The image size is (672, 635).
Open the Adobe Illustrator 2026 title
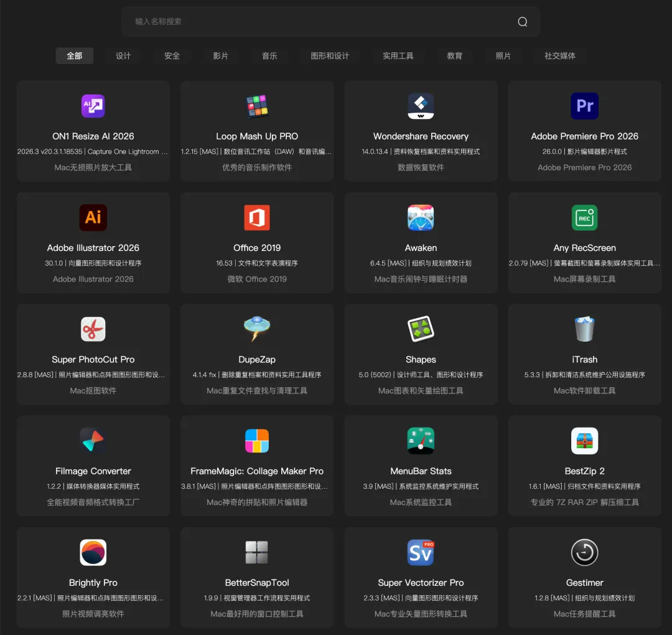pyautogui.click(x=93, y=248)
